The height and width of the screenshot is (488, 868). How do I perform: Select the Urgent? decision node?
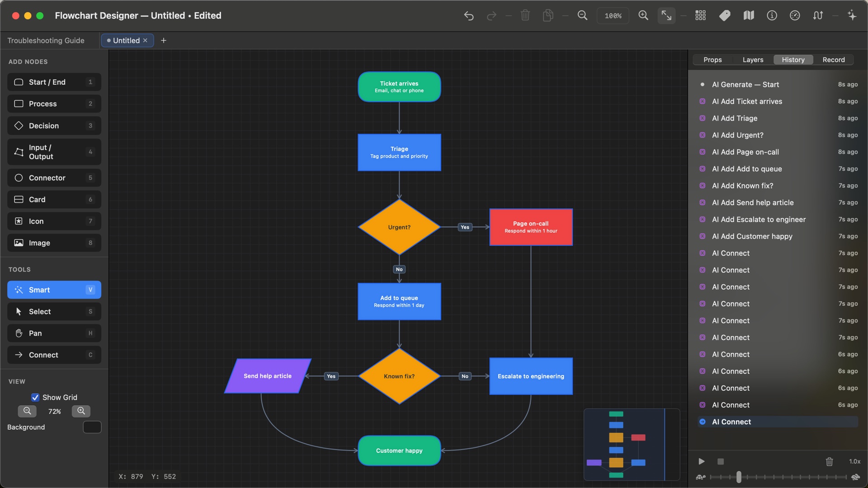(399, 227)
